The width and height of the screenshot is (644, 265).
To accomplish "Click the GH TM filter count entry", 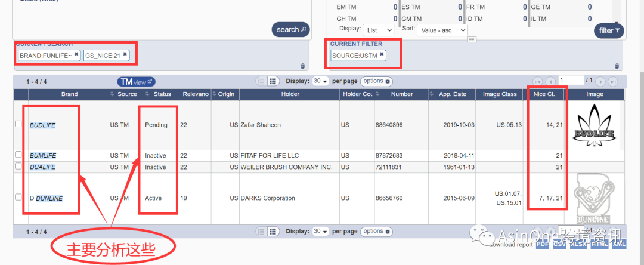I will [x=367, y=19].
